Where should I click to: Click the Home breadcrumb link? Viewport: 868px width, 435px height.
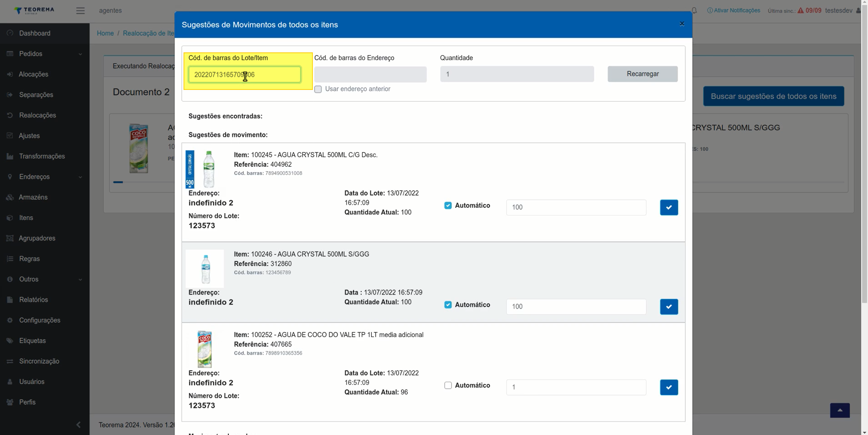click(105, 33)
